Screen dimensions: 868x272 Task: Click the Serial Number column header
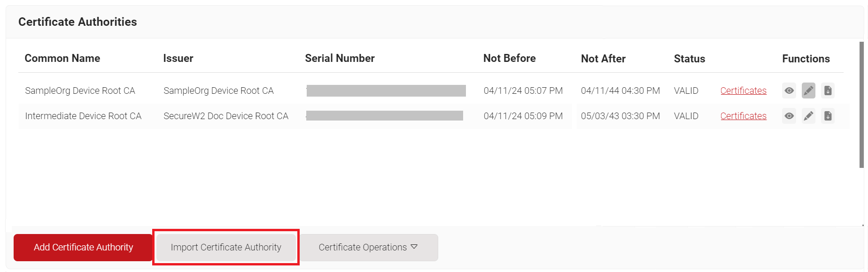point(340,59)
